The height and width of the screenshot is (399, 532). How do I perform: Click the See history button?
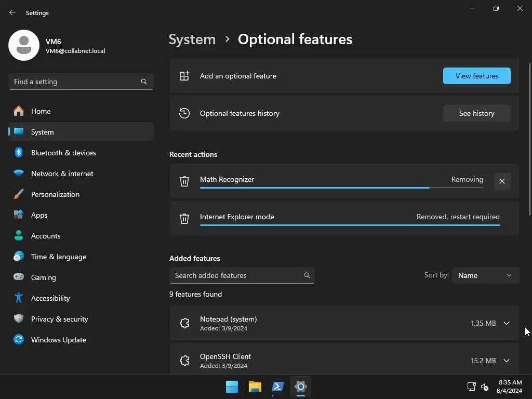click(x=476, y=113)
